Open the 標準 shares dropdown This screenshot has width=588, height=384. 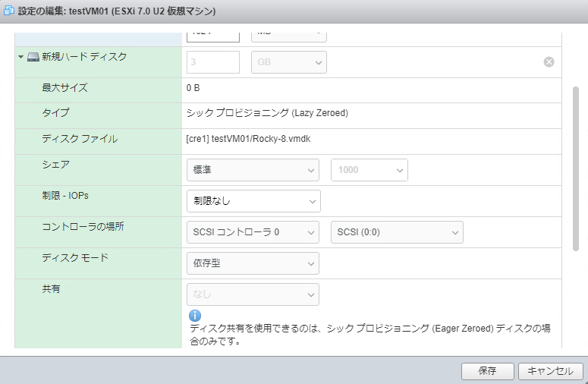252,170
